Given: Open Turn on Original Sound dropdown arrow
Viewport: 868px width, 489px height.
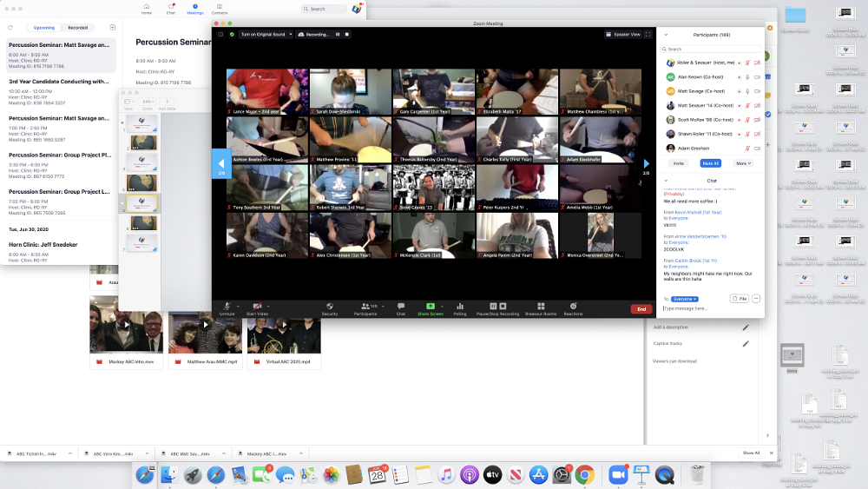Looking at the screenshot, I should pyautogui.click(x=291, y=35).
